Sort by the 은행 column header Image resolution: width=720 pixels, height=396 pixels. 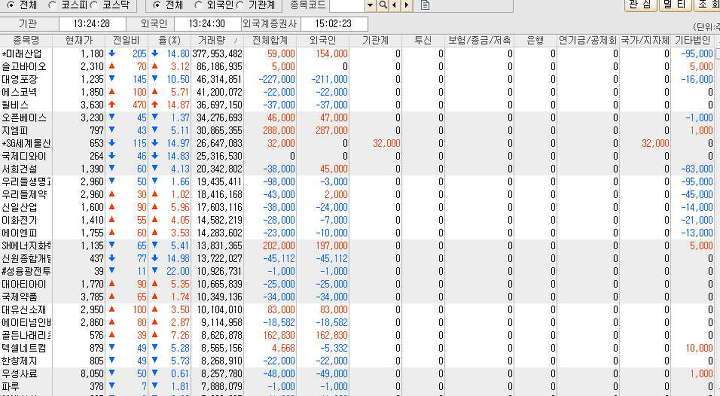(x=535, y=40)
